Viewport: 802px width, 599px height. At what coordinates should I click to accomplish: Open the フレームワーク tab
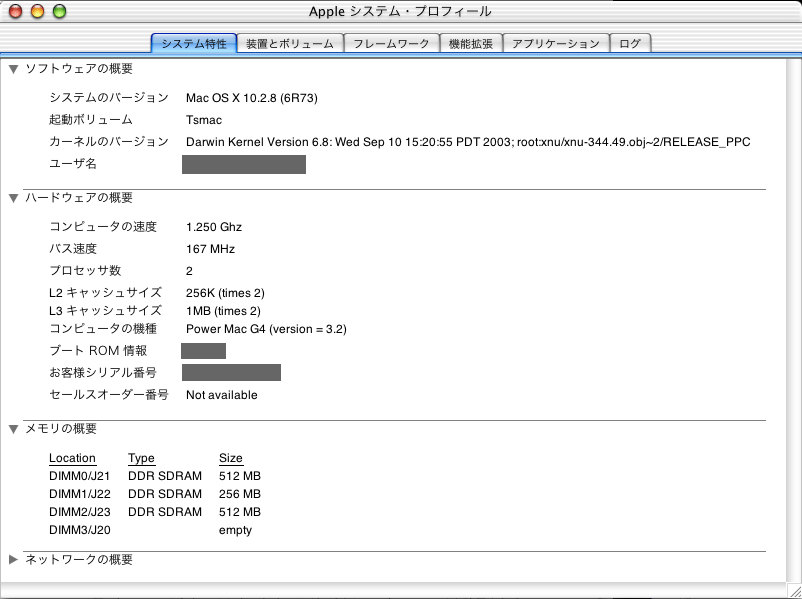point(391,43)
